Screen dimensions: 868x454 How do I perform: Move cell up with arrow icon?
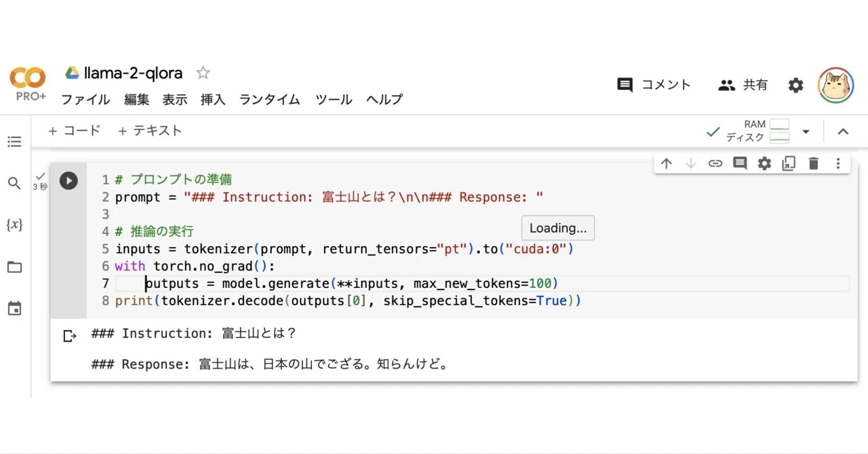pyautogui.click(x=667, y=163)
